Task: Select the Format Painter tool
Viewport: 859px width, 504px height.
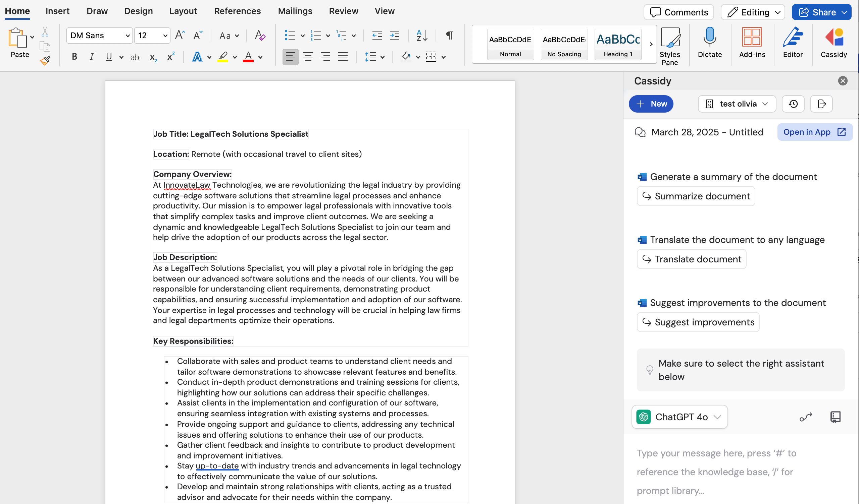Action: (x=45, y=61)
